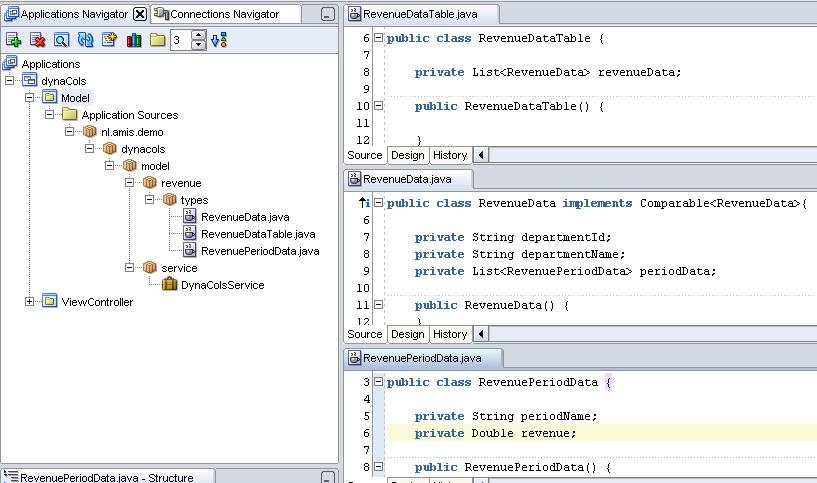
Task: Click scroll-left arrow beside History in top editor
Action: tap(481, 155)
